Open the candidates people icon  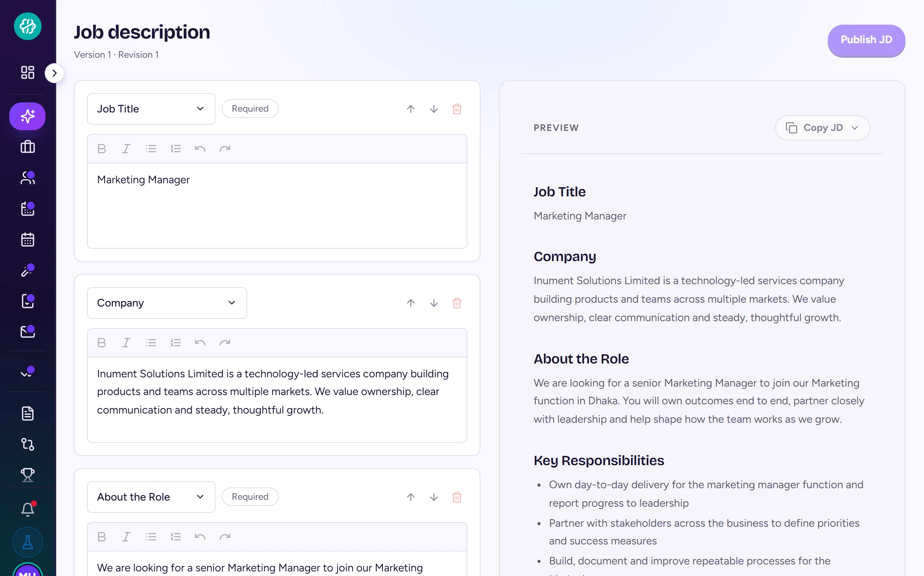pyautogui.click(x=28, y=178)
